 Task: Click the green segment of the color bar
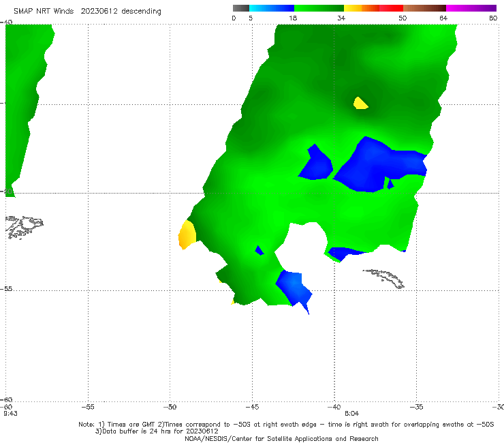319,8
